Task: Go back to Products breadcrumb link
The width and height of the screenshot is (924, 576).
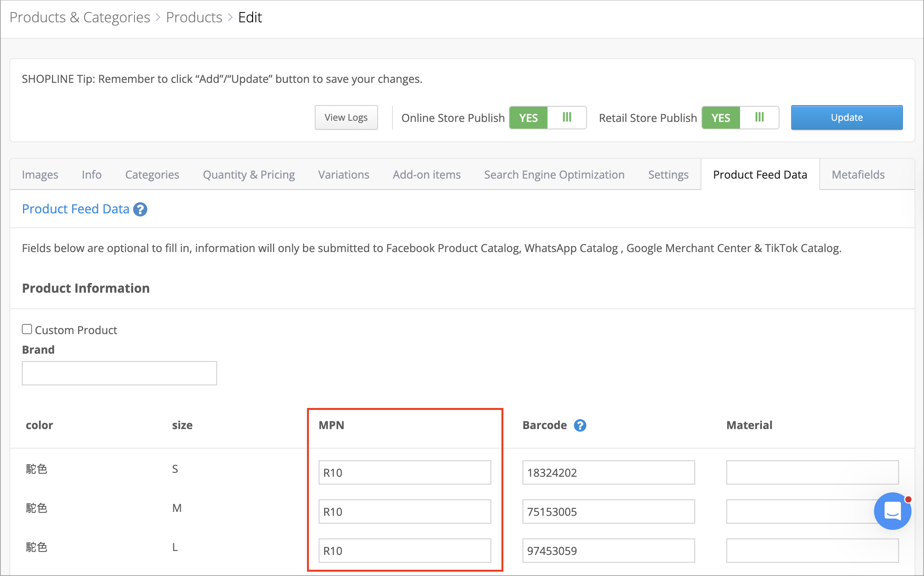Action: (194, 17)
